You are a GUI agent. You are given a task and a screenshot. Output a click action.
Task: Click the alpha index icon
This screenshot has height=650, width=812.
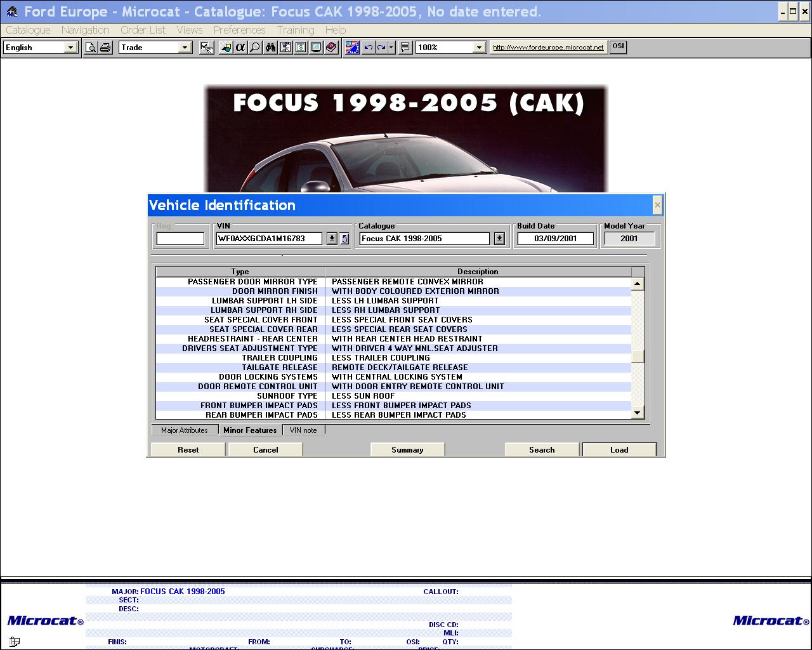point(240,48)
